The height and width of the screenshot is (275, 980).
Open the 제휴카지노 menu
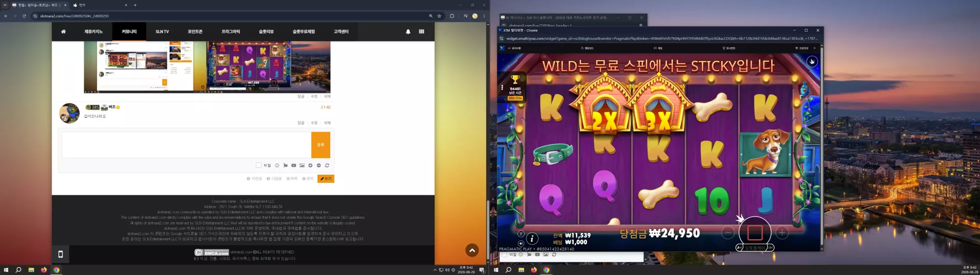click(94, 31)
